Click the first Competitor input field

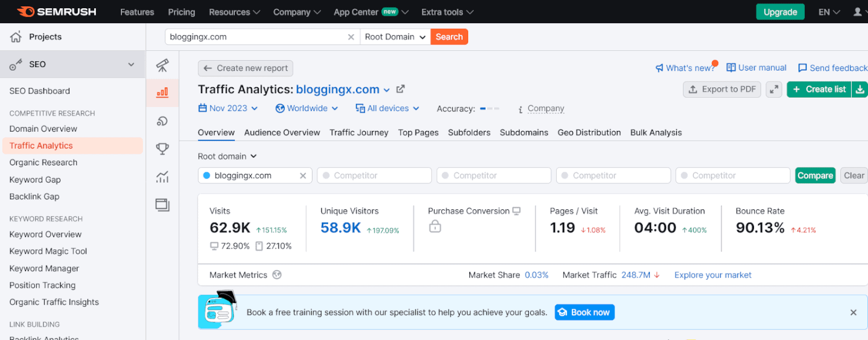(x=374, y=175)
